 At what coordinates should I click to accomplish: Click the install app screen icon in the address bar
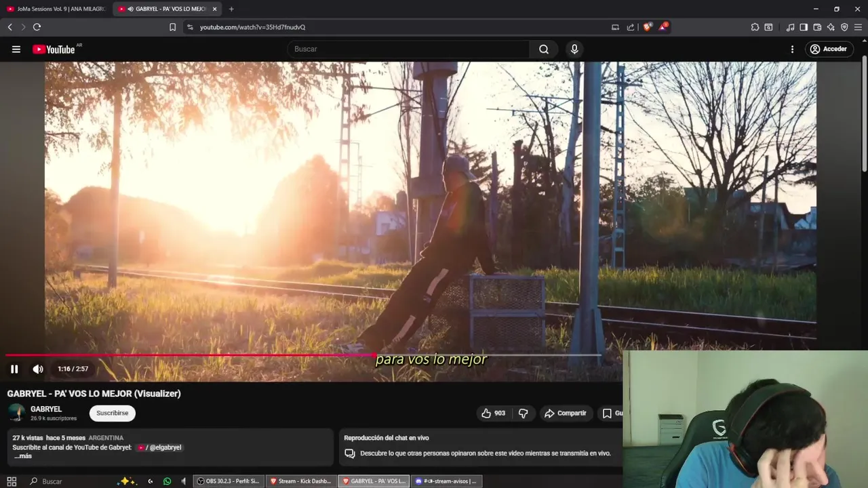tap(615, 27)
